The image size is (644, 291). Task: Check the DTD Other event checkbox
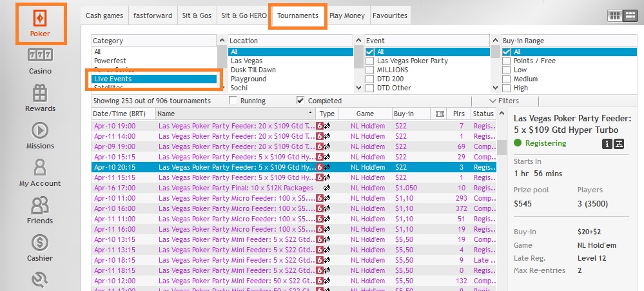pos(369,88)
